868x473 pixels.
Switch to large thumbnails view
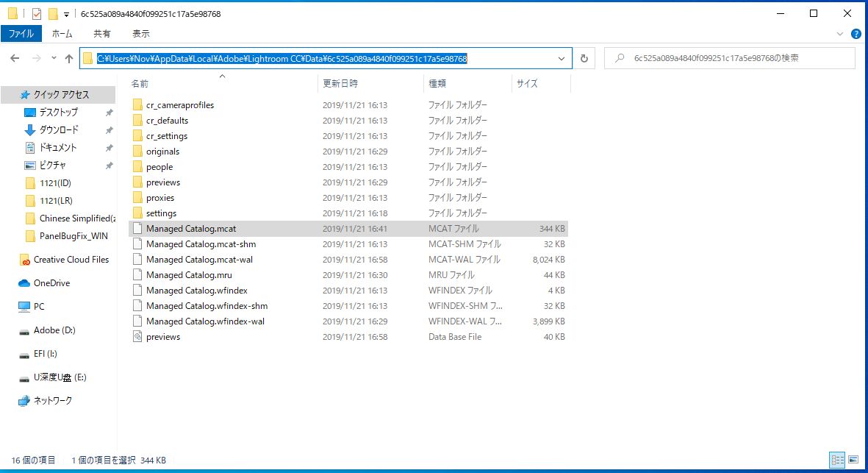click(853, 459)
